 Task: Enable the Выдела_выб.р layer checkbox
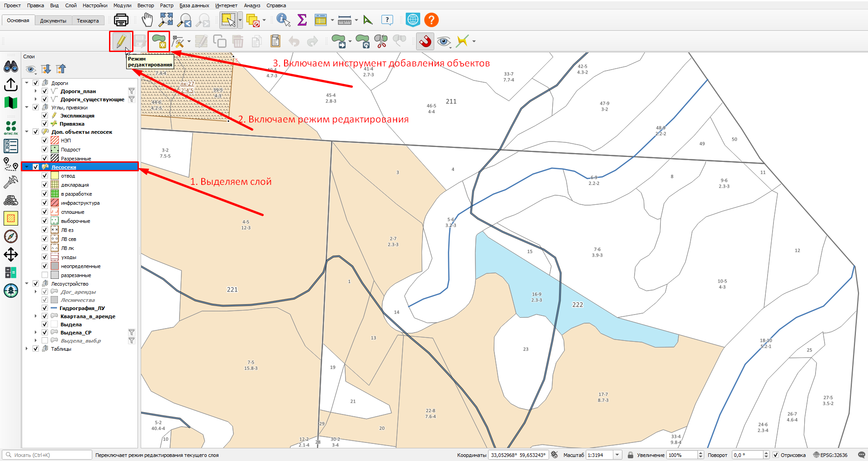(x=45, y=340)
